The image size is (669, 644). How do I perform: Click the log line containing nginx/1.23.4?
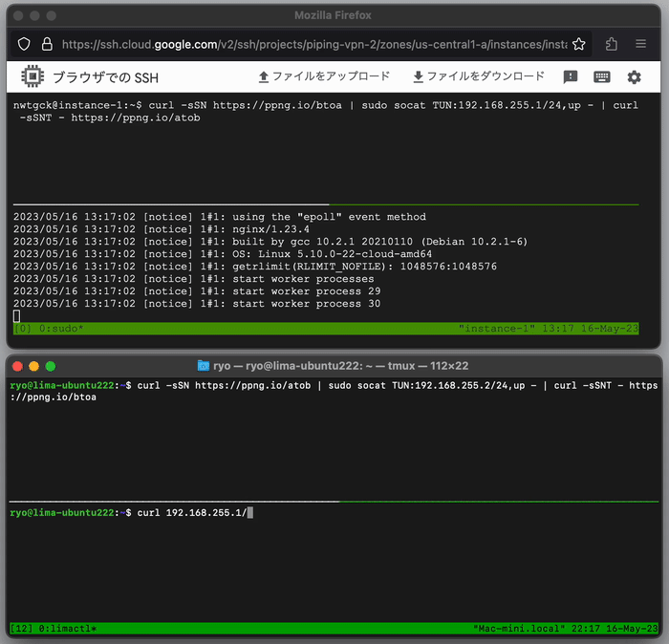[x=162, y=229]
